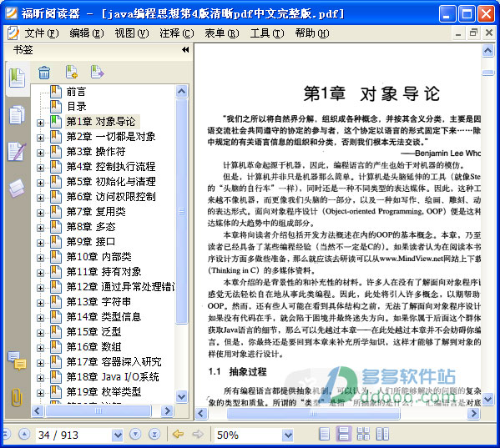Click the bookmark icon beside 前言
Image resolution: width=500 pixels, height=448 pixels.
tap(56, 92)
